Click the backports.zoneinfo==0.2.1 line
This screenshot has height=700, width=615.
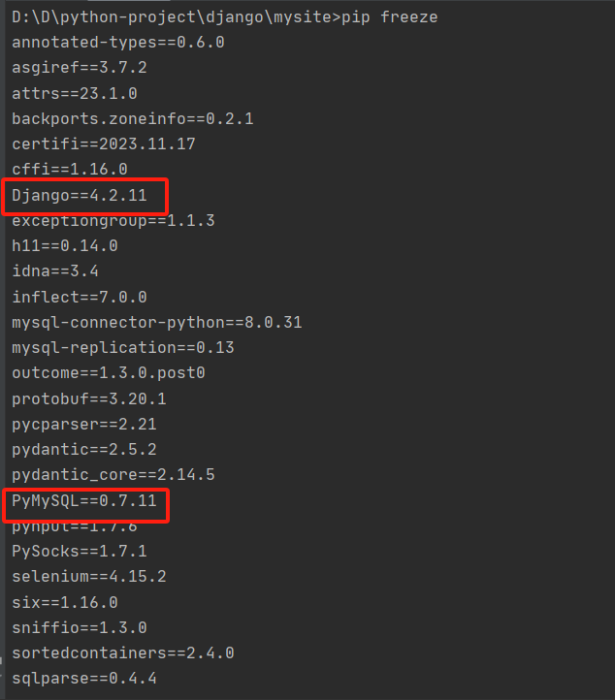click(133, 118)
